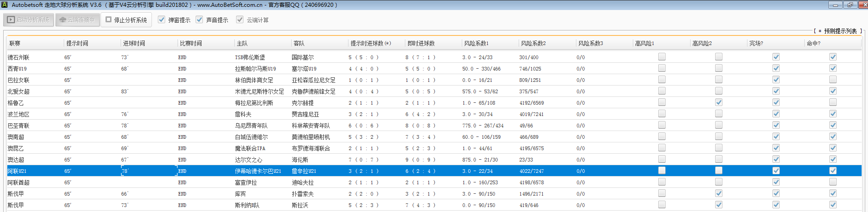Click the cloud icon on 云端连接中

tap(63, 20)
